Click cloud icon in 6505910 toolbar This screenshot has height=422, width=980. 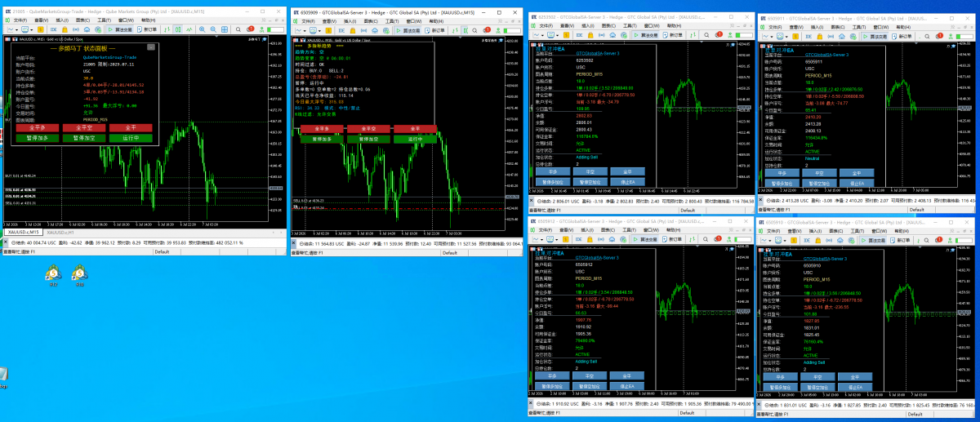tap(840, 240)
